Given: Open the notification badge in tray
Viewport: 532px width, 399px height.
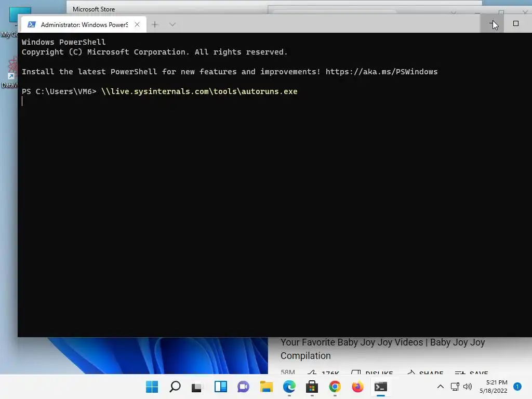Looking at the screenshot, I should pyautogui.click(x=517, y=387).
